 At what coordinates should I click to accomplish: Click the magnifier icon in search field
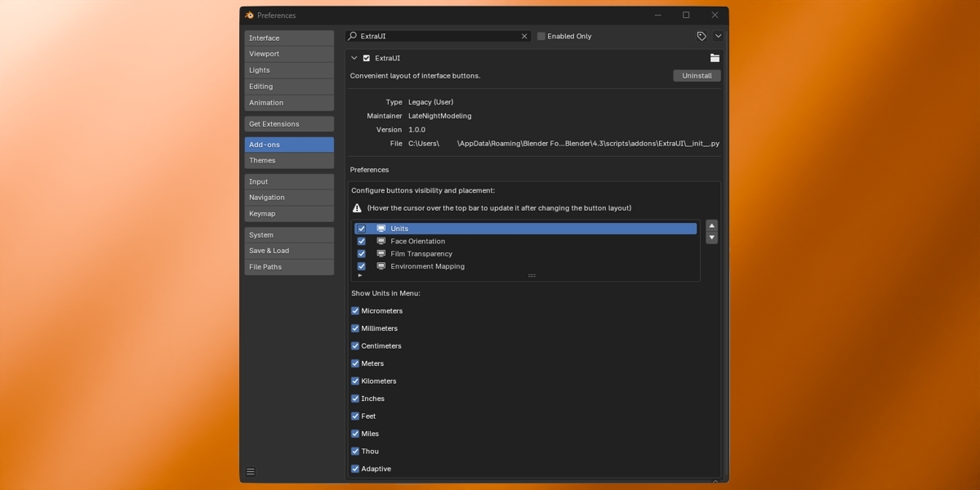(352, 36)
